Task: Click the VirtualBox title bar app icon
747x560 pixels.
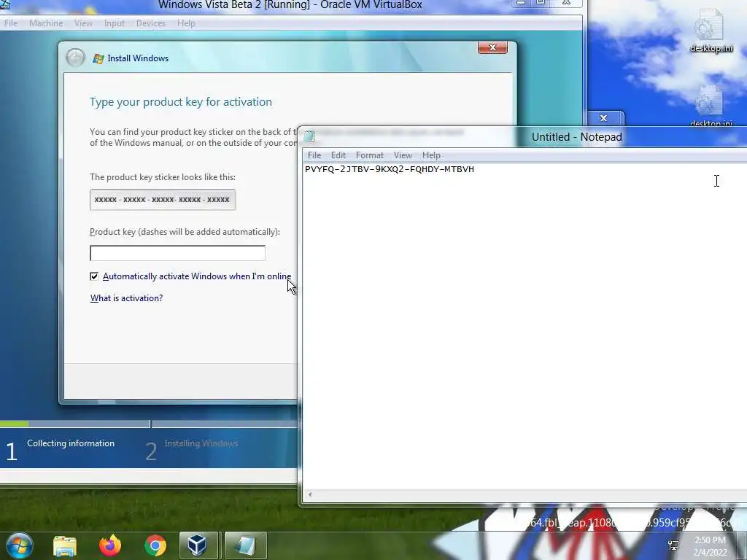Action: pos(5,5)
